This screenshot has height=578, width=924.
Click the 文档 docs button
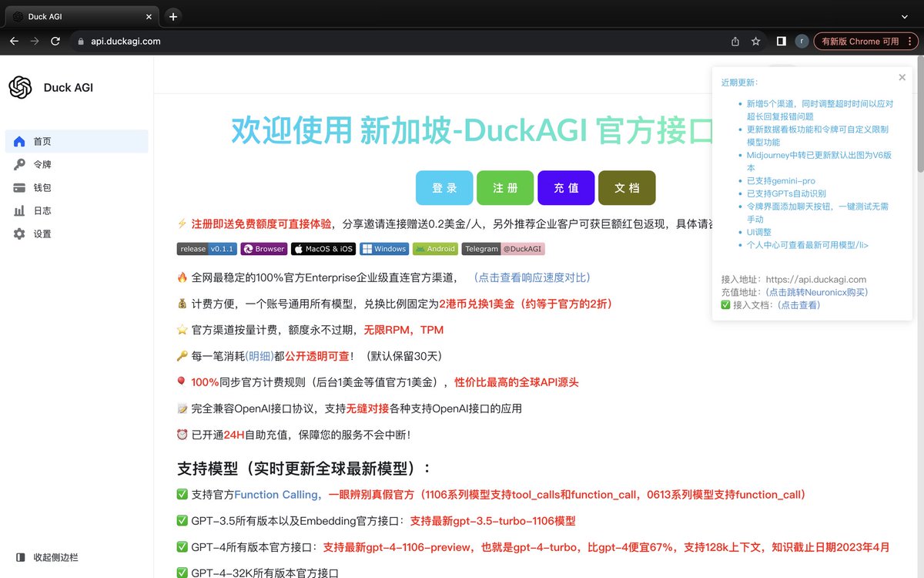(627, 188)
